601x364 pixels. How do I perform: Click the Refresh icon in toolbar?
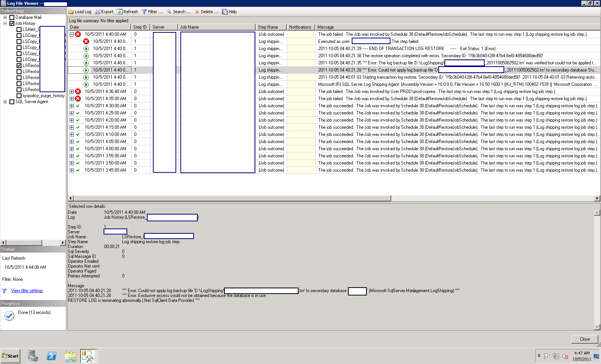point(120,12)
